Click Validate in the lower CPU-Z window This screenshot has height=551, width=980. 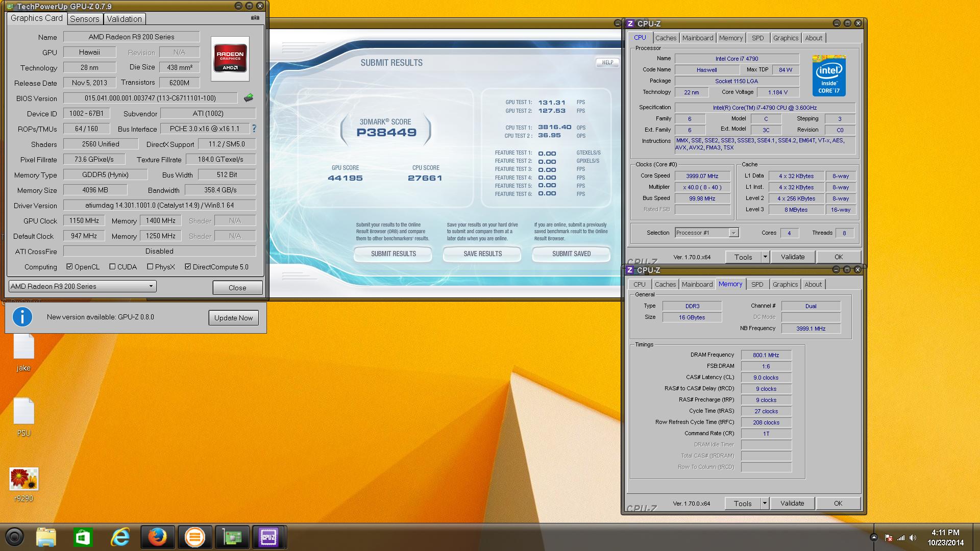pyautogui.click(x=792, y=503)
